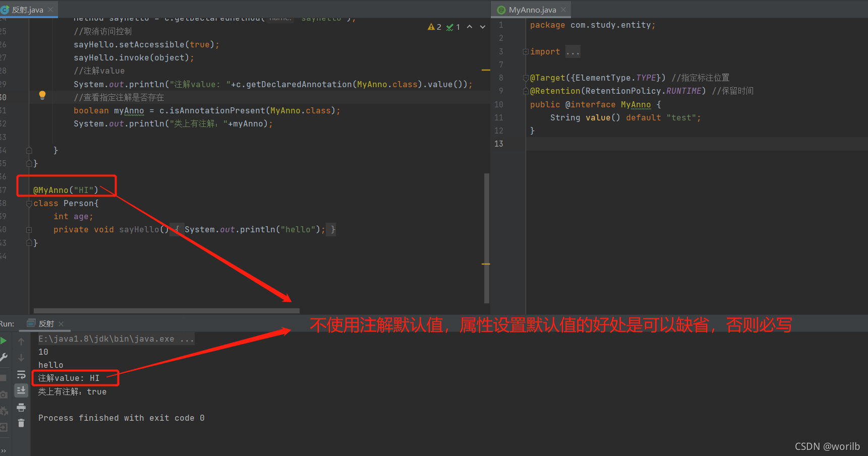Click the warnings count indicator
This screenshot has width=868, height=456.
click(x=434, y=27)
